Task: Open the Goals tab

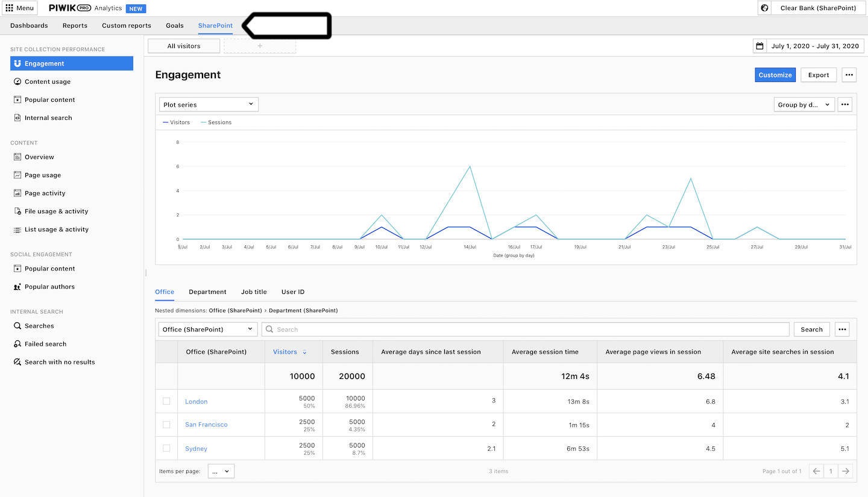Action: (x=175, y=25)
